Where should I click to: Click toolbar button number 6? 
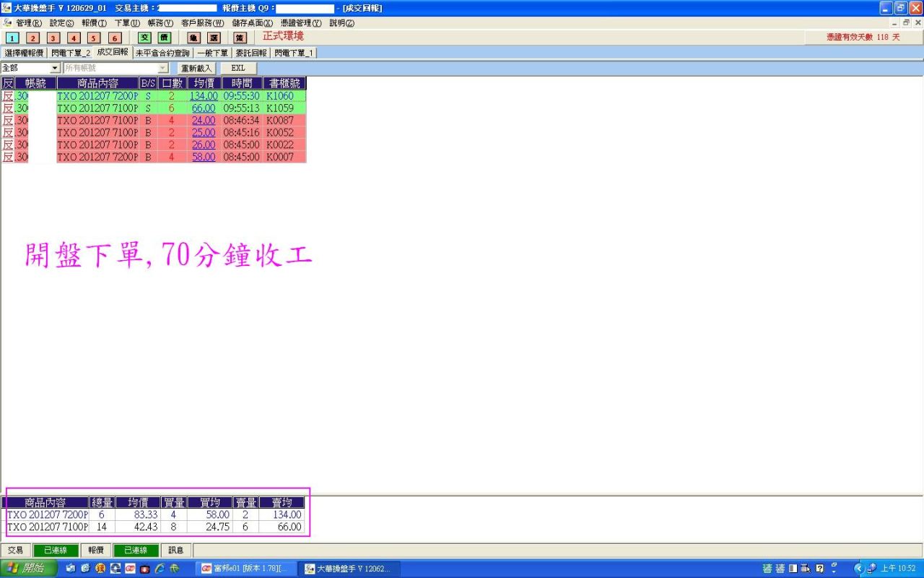[115, 38]
